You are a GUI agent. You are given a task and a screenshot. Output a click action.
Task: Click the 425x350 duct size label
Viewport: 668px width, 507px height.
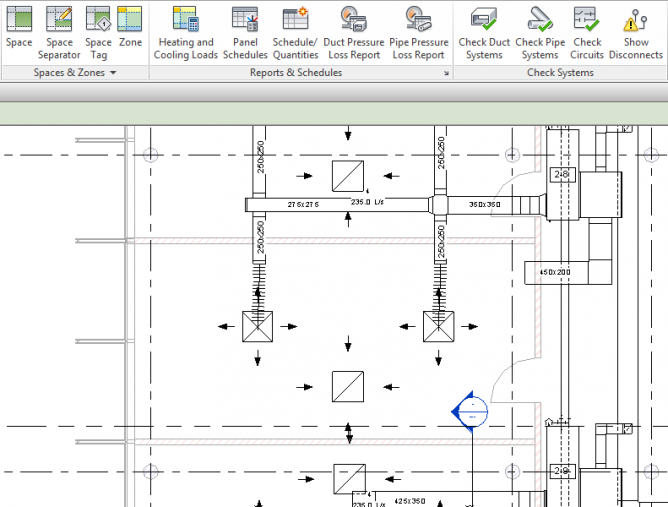[x=409, y=501]
